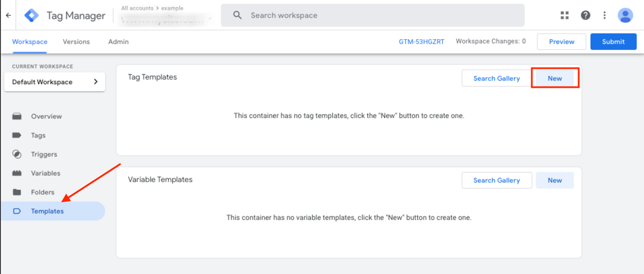
Task: Expand the Default Workspace selector
Action: click(55, 82)
